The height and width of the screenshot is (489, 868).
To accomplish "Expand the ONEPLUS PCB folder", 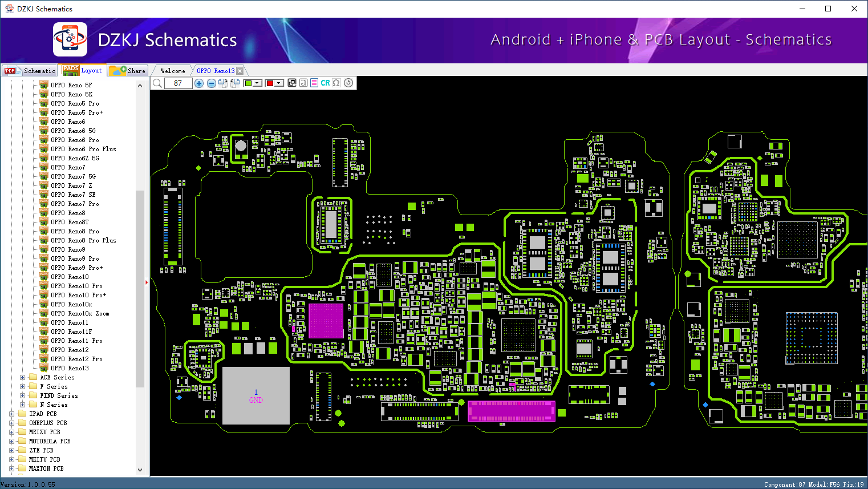I will click(11, 423).
